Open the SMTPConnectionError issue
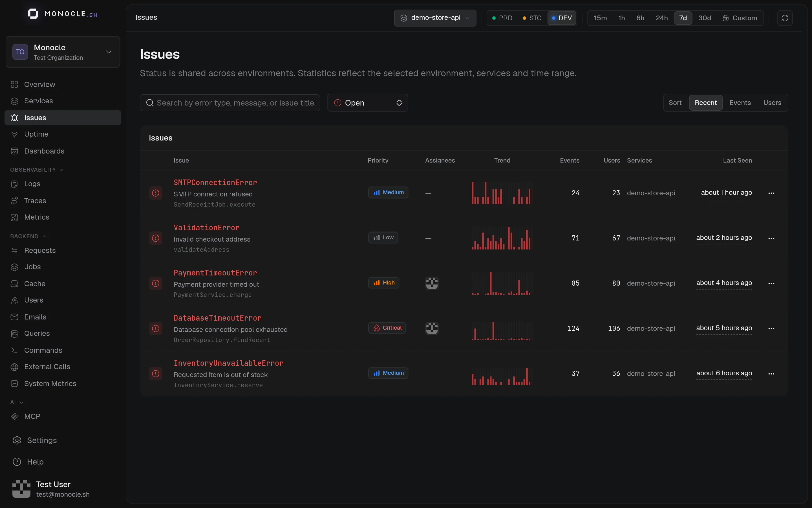Viewport: 812px width, 508px height. [x=215, y=182]
